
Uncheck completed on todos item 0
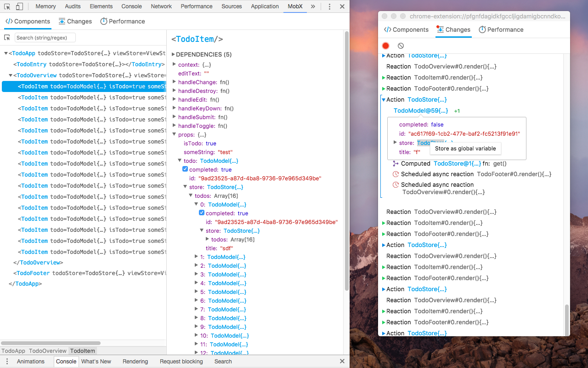click(x=202, y=213)
